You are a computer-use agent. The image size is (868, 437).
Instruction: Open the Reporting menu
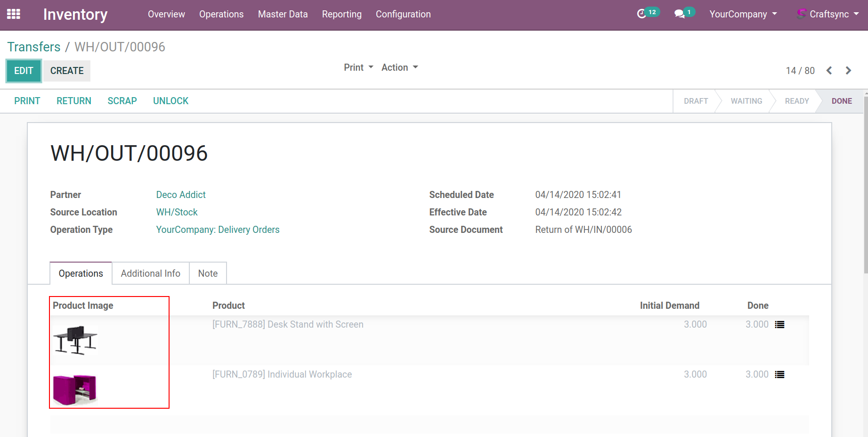tap(341, 14)
